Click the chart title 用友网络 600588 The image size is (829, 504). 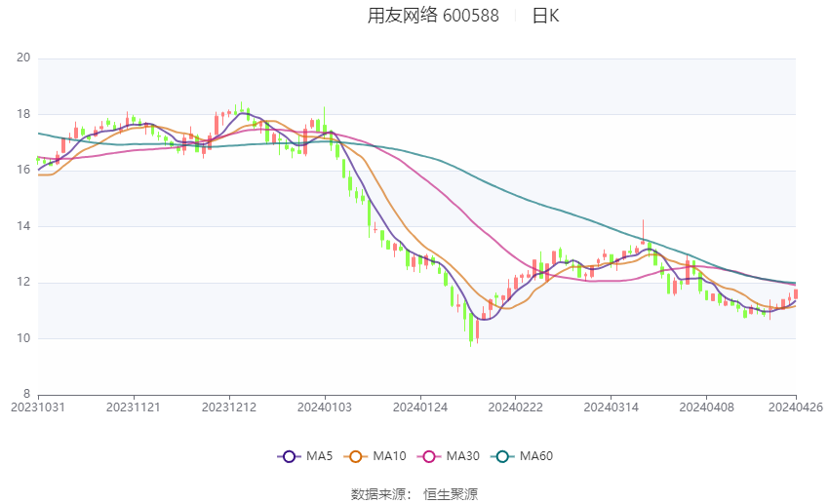point(433,16)
